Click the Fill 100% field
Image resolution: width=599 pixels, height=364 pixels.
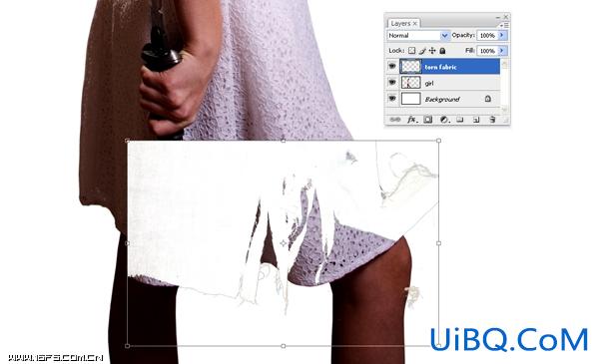[x=488, y=51]
